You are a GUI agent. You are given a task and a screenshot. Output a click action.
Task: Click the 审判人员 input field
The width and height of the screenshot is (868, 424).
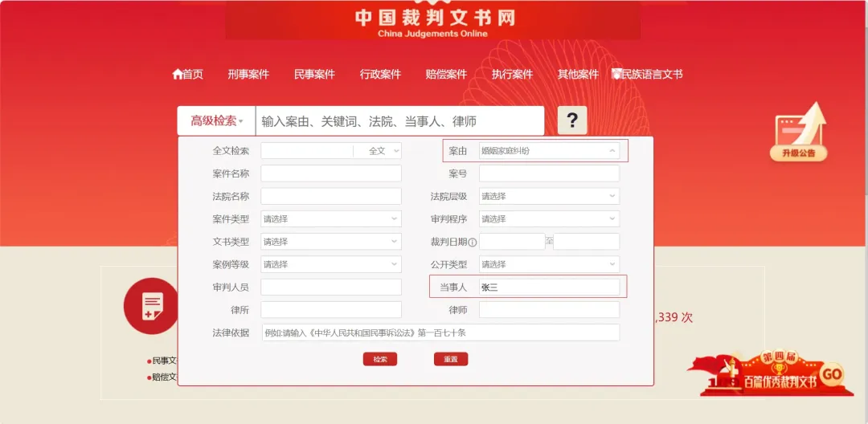(331, 287)
